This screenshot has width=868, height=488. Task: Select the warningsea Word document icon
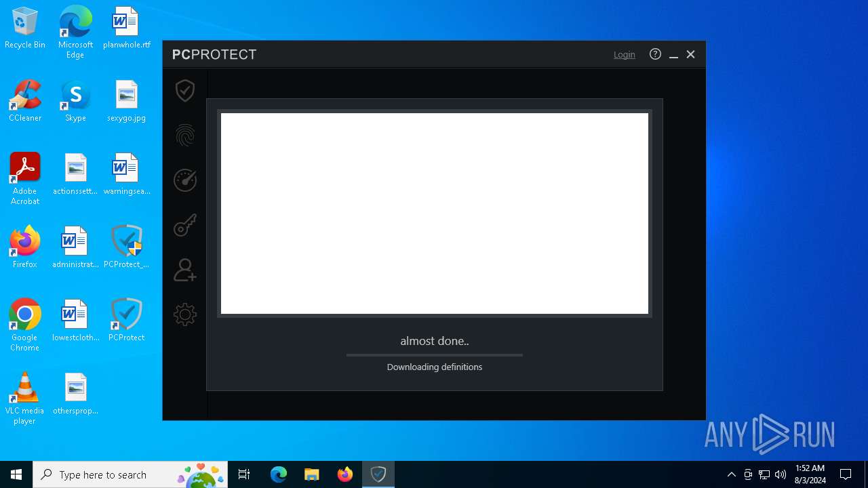point(127,174)
